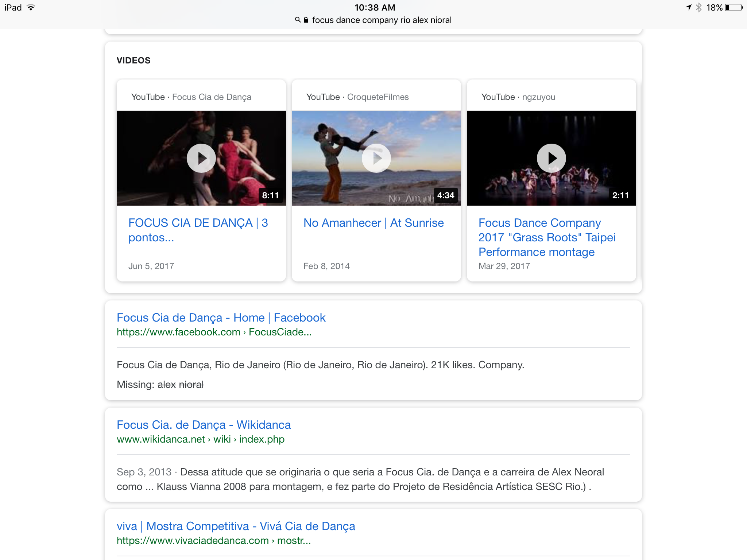Tap the 18% battery percentage
The image size is (747, 560).
[x=714, y=8]
